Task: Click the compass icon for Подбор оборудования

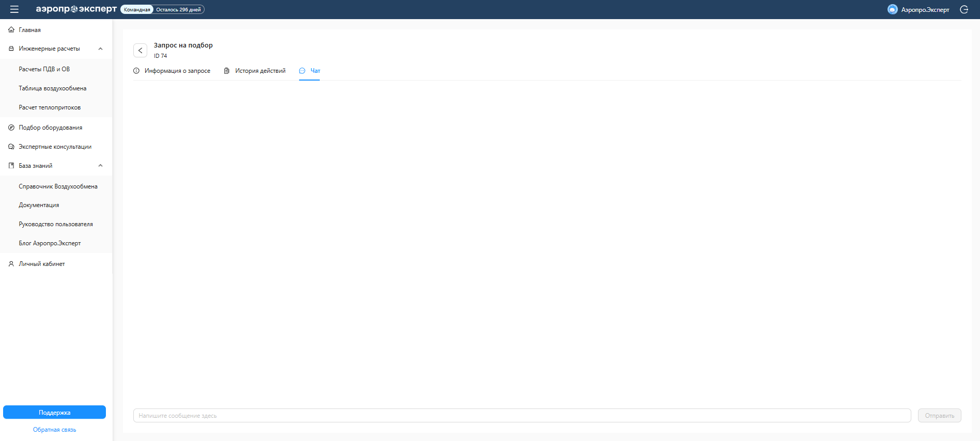Action: click(x=11, y=128)
